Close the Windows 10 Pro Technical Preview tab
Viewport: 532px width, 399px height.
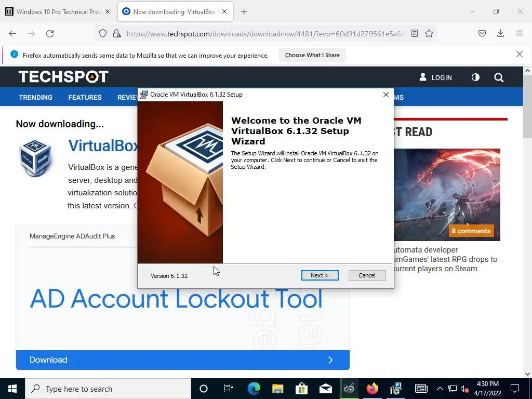(x=107, y=11)
